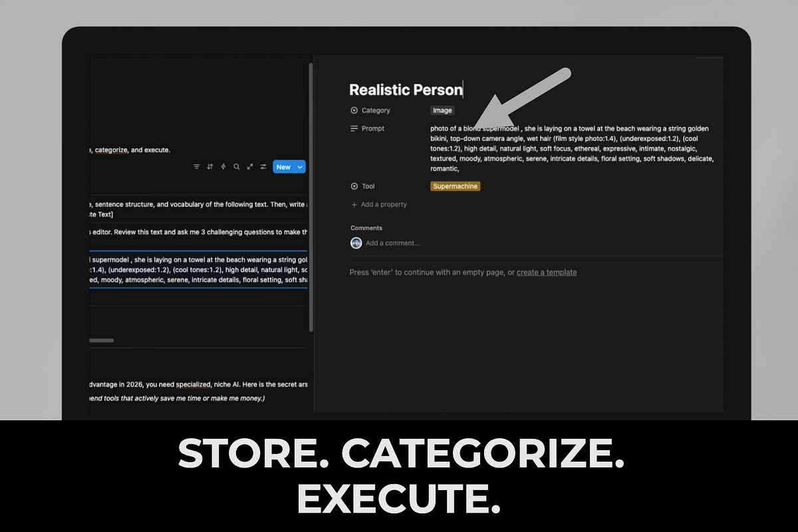798x532 pixels.
Task: Click the Prompt property lines icon
Action: [x=354, y=128]
